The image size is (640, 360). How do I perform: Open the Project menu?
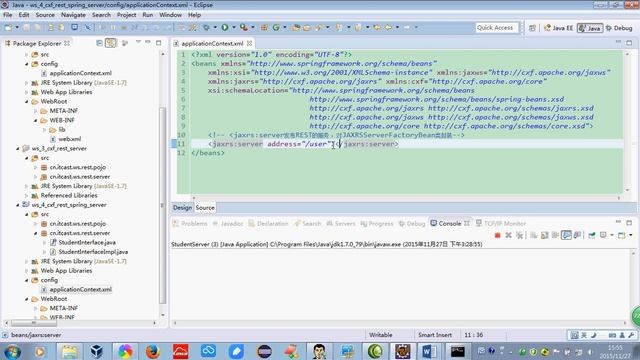[x=127, y=15]
